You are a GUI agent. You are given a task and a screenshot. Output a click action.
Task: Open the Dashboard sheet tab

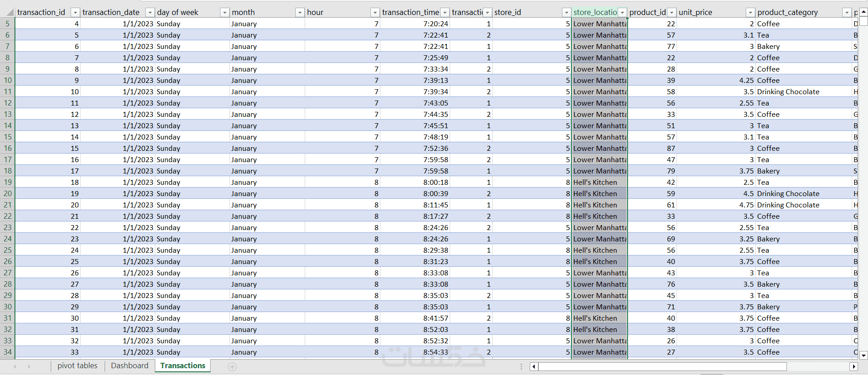[x=129, y=365]
